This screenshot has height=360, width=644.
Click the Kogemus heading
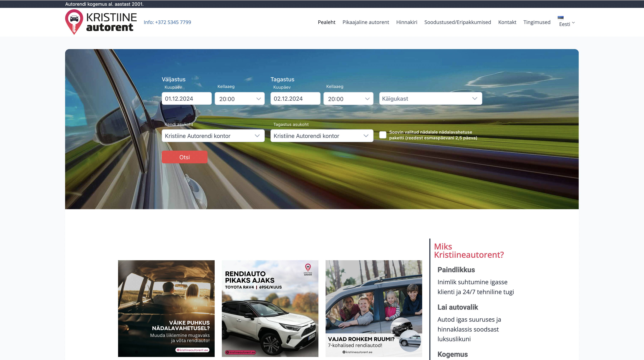pos(453,354)
